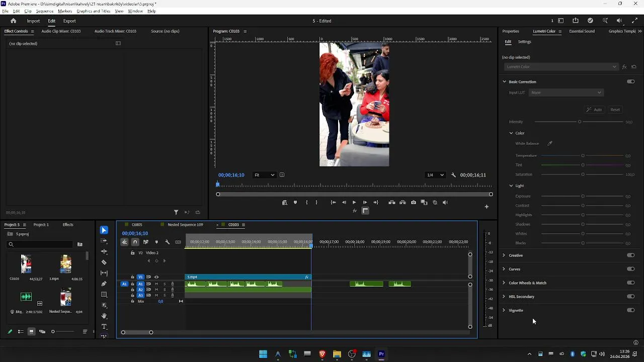
Task: Click Export Frame camera icon
Action: pos(414,203)
